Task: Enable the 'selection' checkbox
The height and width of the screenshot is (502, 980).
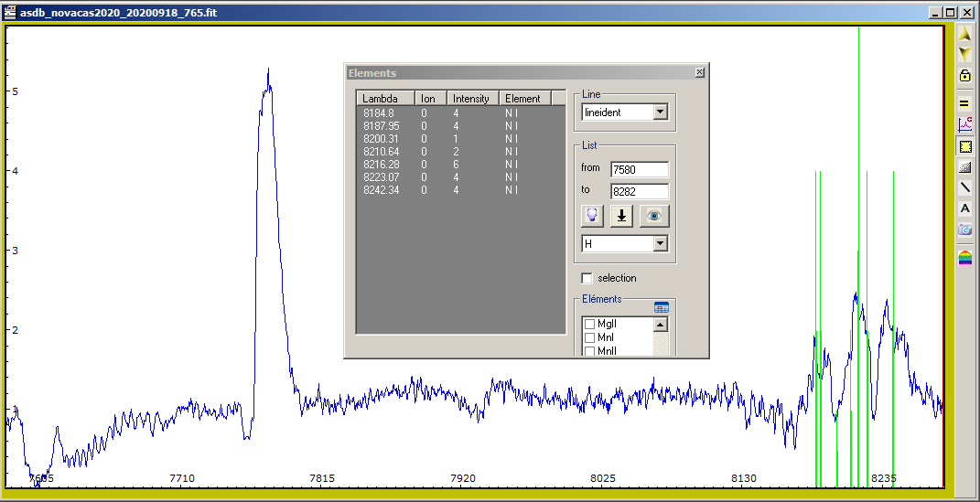Action: 587,278
